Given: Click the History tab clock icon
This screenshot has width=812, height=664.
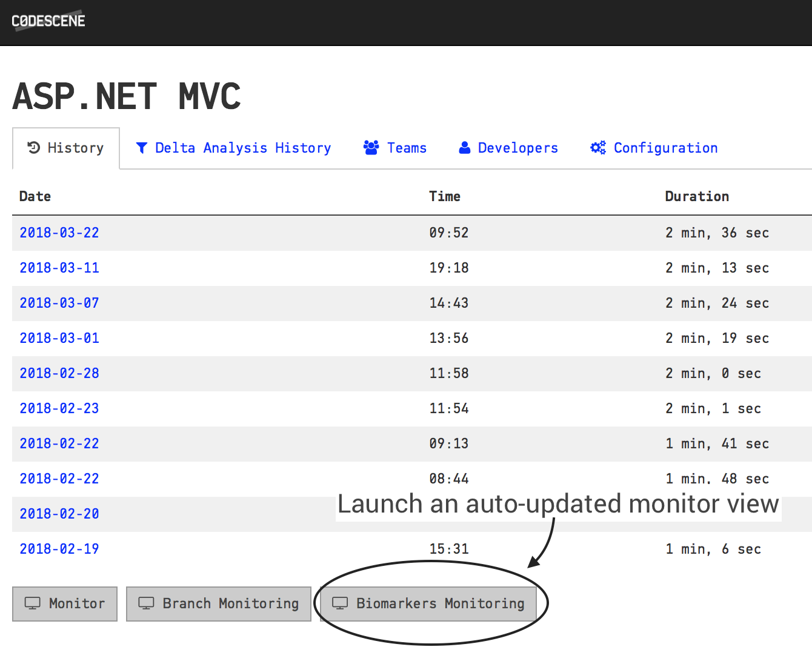Looking at the screenshot, I should tap(34, 148).
